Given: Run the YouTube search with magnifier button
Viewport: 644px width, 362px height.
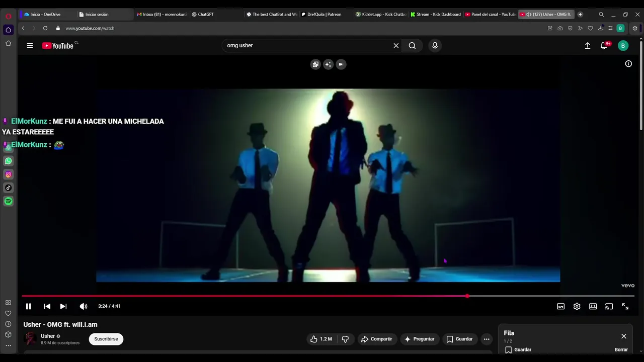Looking at the screenshot, I should tap(412, 46).
